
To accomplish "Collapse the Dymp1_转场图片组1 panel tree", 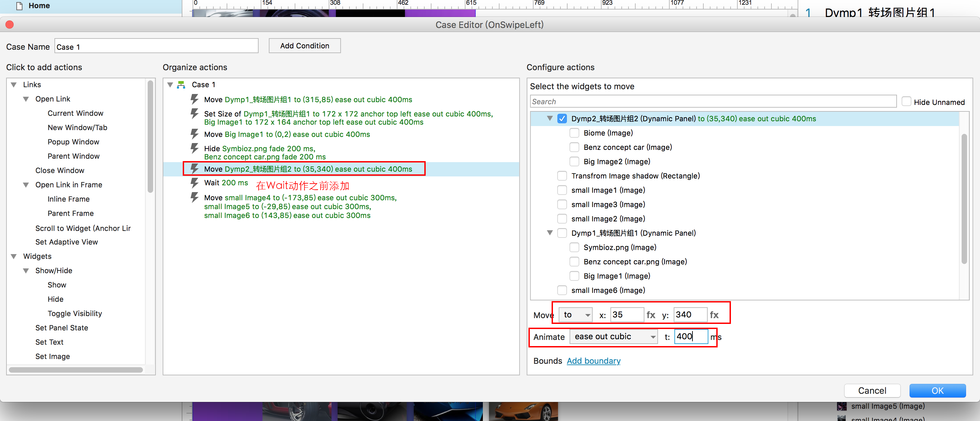I will click(x=549, y=233).
